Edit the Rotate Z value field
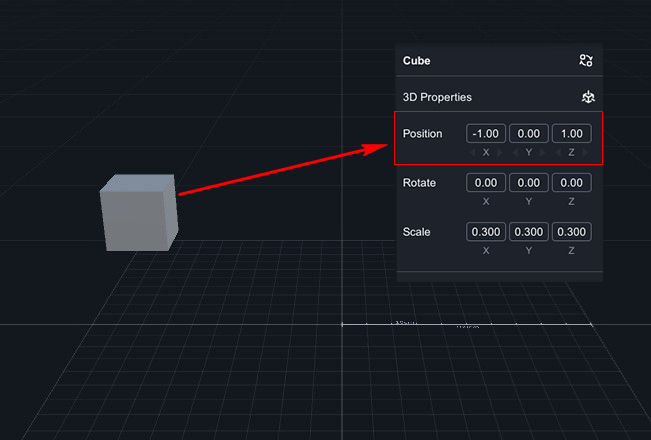The image size is (651, 440). pos(571,183)
